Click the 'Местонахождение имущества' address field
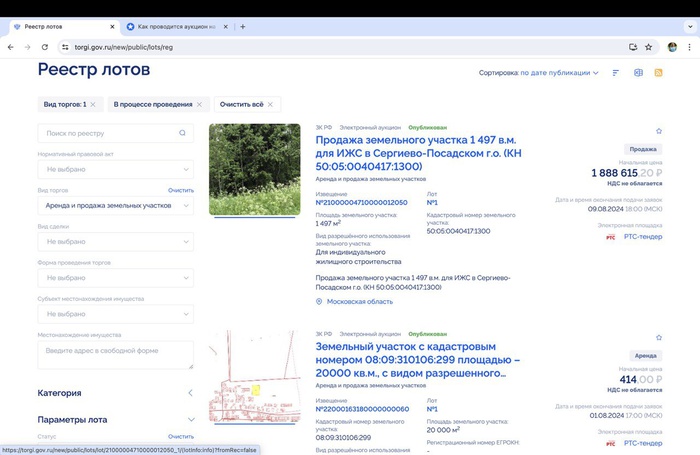 click(115, 354)
